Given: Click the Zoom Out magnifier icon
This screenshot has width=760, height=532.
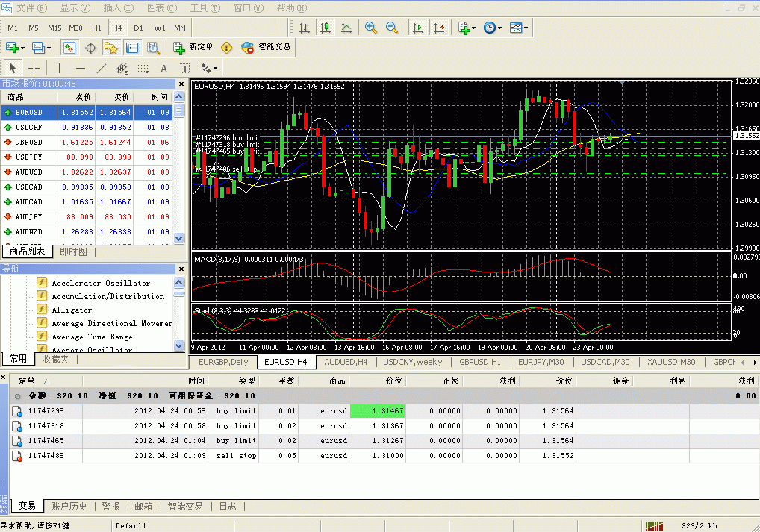Looking at the screenshot, I should click(392, 28).
